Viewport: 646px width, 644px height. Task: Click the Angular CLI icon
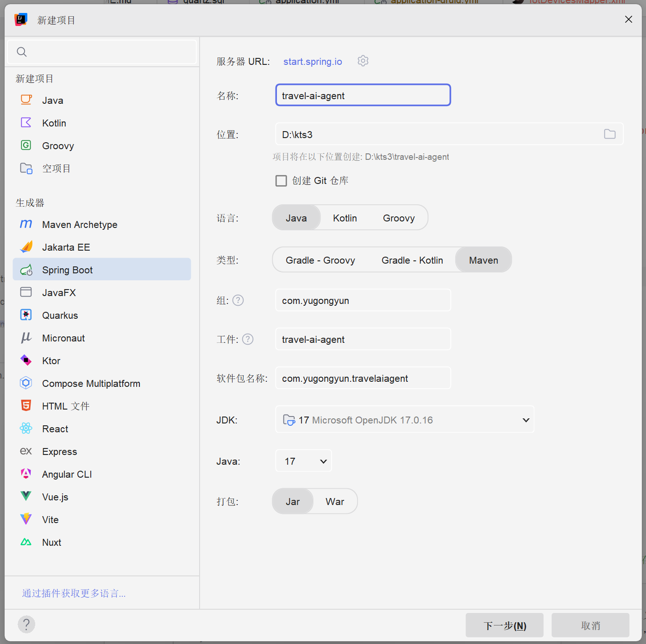[26, 474]
